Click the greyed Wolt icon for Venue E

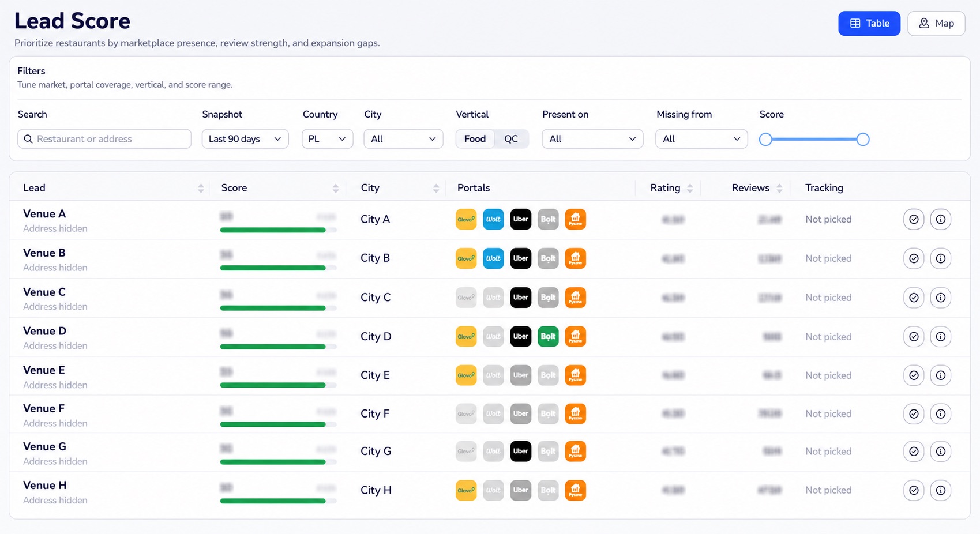(493, 375)
